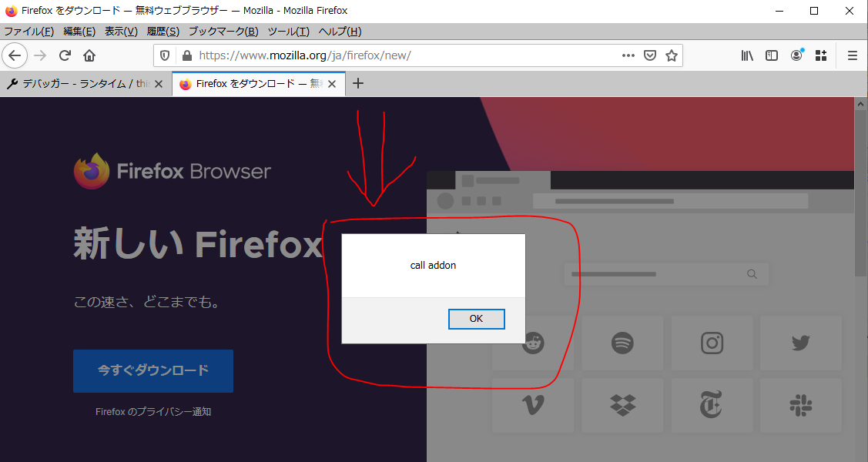The width and height of the screenshot is (868, 462).
Task: Click the Instagram tile icon
Action: pos(712,343)
